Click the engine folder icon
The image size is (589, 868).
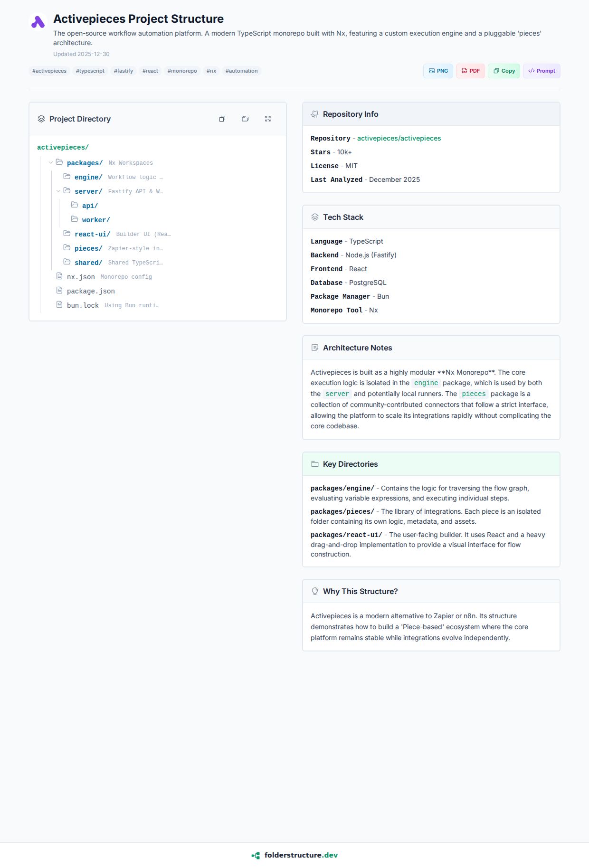[67, 177]
